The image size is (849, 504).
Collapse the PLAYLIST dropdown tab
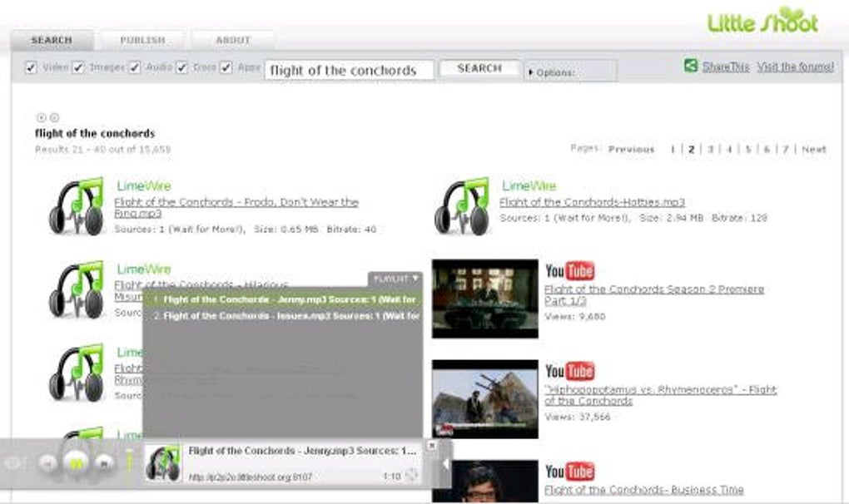396,279
